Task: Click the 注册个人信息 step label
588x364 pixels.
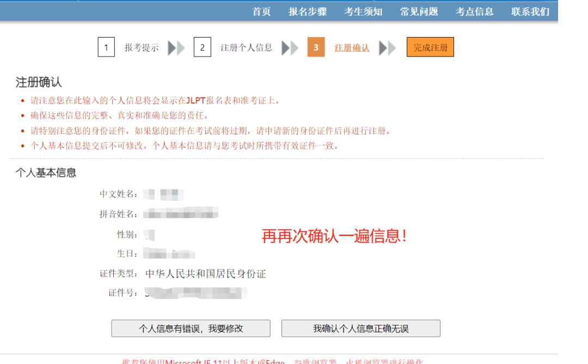Action: [247, 48]
